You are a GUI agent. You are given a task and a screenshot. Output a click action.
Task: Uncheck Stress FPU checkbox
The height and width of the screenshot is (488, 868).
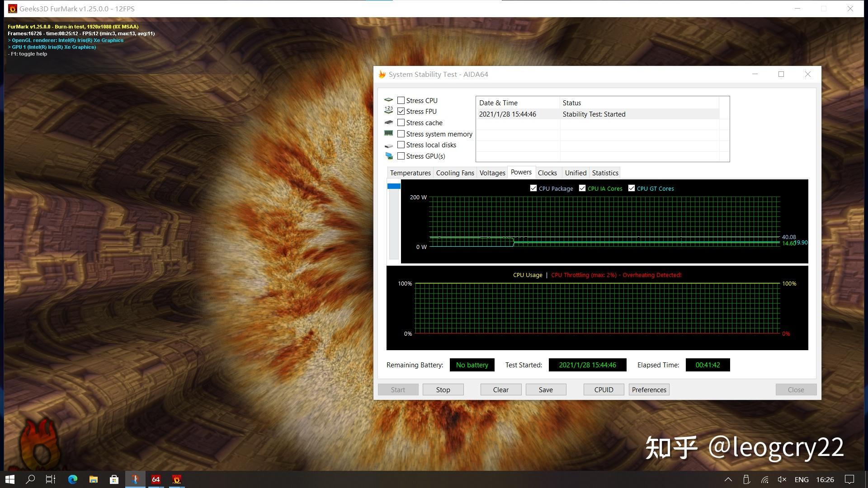pyautogui.click(x=401, y=111)
